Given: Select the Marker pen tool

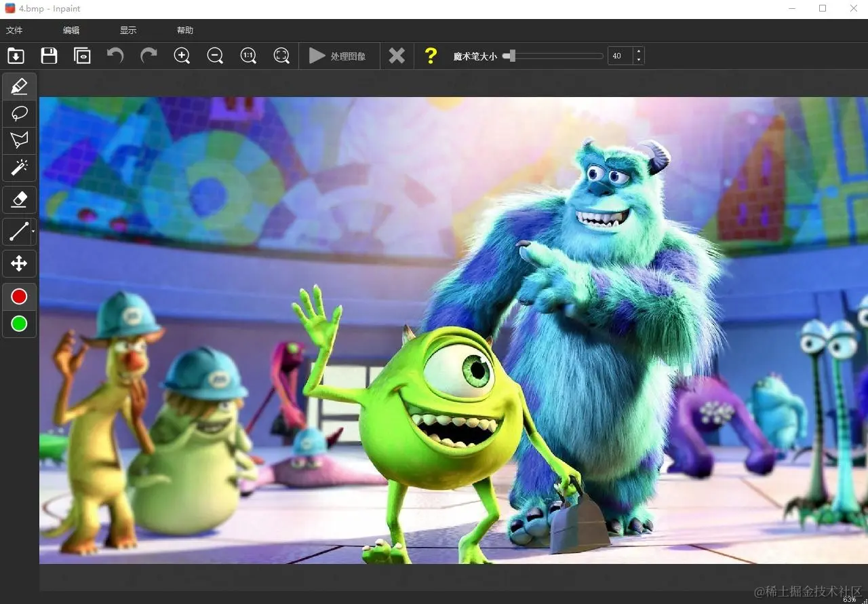Looking at the screenshot, I should (19, 87).
